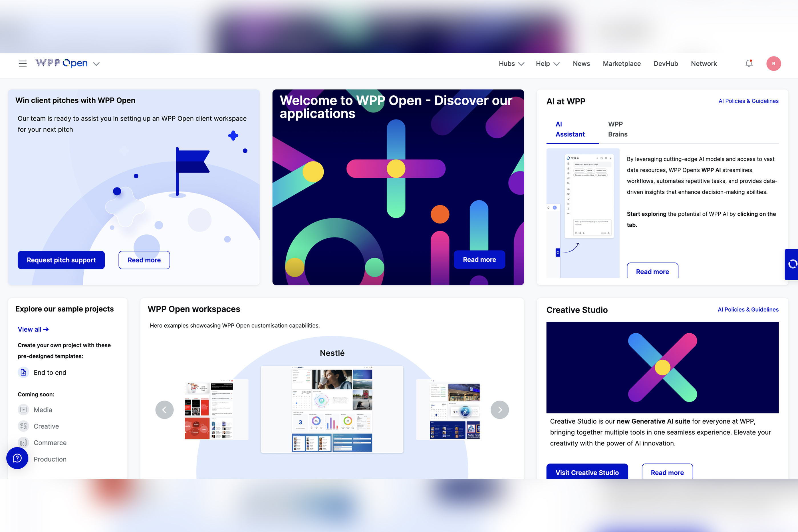Open Marketplace in the top navigation
This screenshot has height=532, width=798.
click(622, 64)
